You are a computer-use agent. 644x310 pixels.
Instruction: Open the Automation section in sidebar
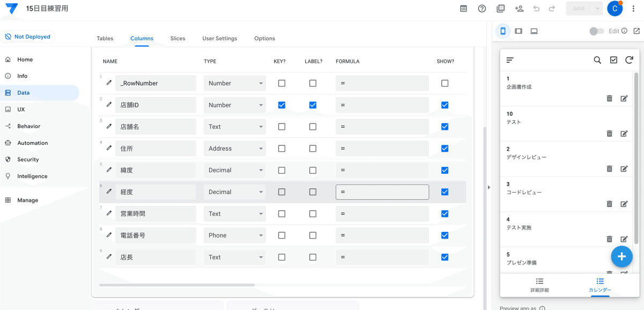(32, 143)
